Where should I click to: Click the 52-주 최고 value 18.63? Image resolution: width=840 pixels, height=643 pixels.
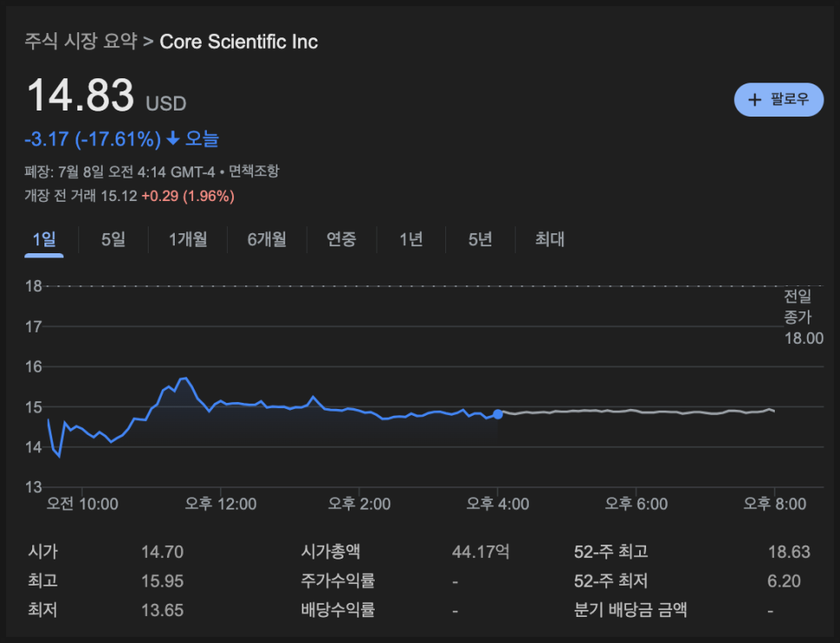tap(789, 552)
